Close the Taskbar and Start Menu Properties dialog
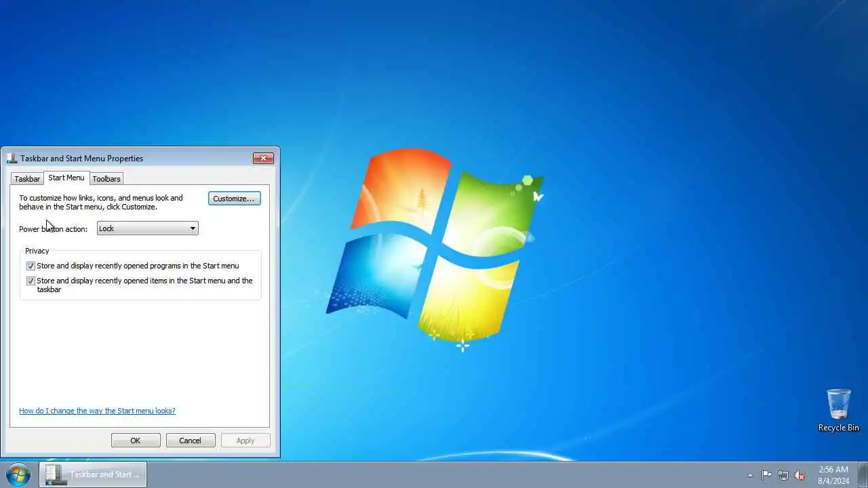The width and height of the screenshot is (868, 488). point(263,158)
